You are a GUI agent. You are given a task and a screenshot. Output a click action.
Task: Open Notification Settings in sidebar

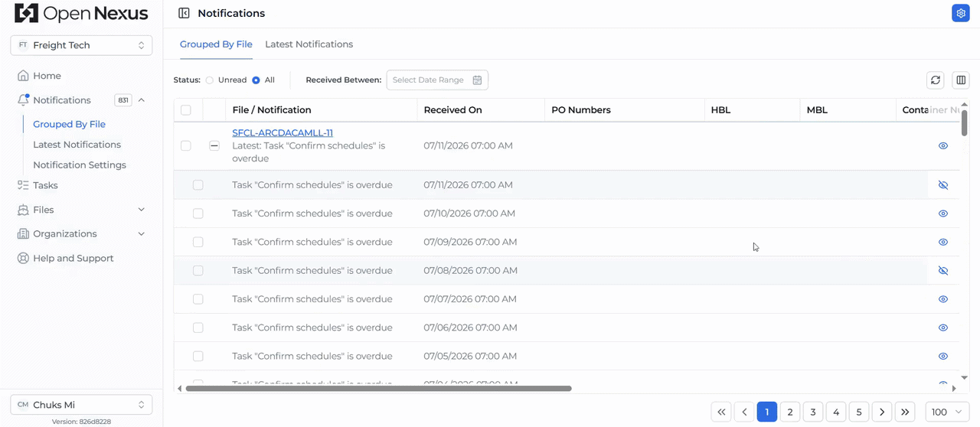click(x=80, y=165)
